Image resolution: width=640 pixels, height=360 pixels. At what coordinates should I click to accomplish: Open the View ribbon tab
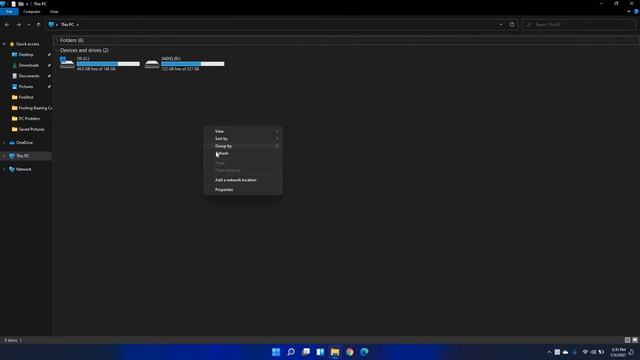[x=54, y=12]
